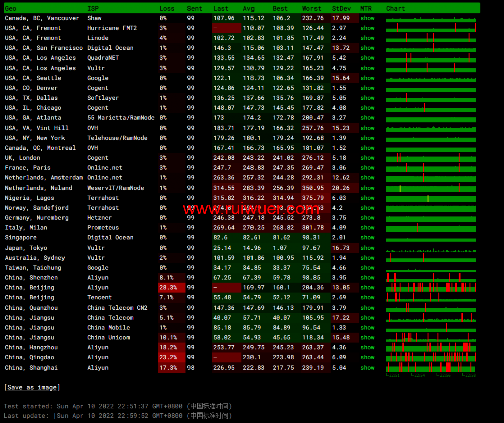This screenshot has height=423, width=504.
Task: Click the Avg column header
Action: [249, 8]
